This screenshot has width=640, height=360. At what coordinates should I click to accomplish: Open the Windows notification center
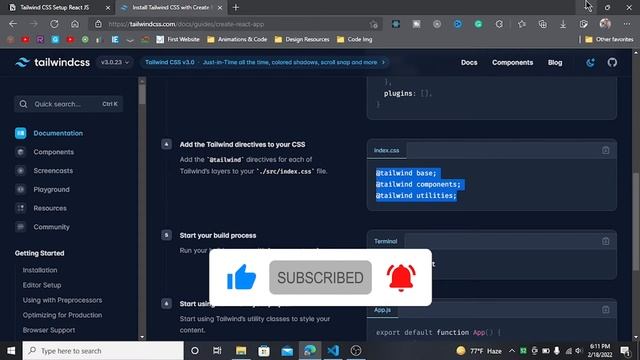coord(625,351)
